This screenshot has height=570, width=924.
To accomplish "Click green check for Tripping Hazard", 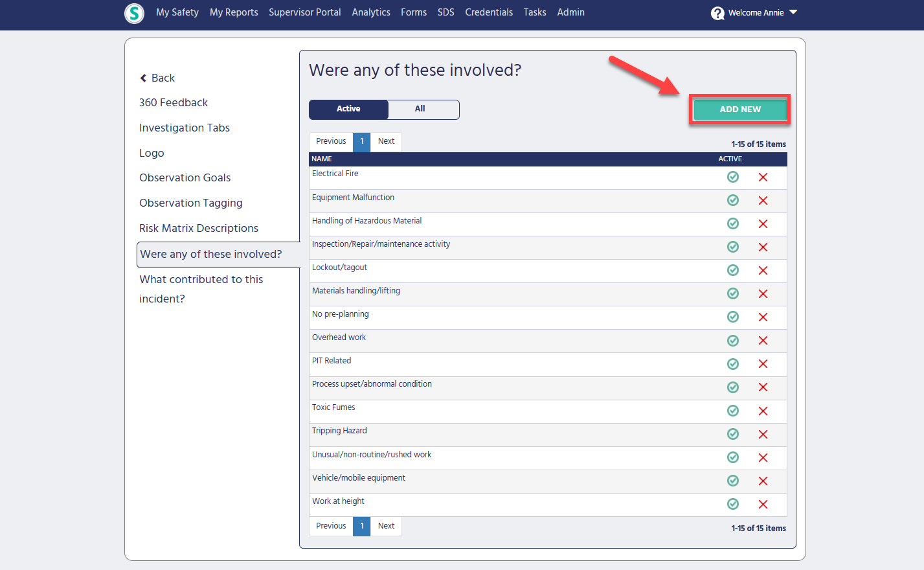I will click(733, 434).
